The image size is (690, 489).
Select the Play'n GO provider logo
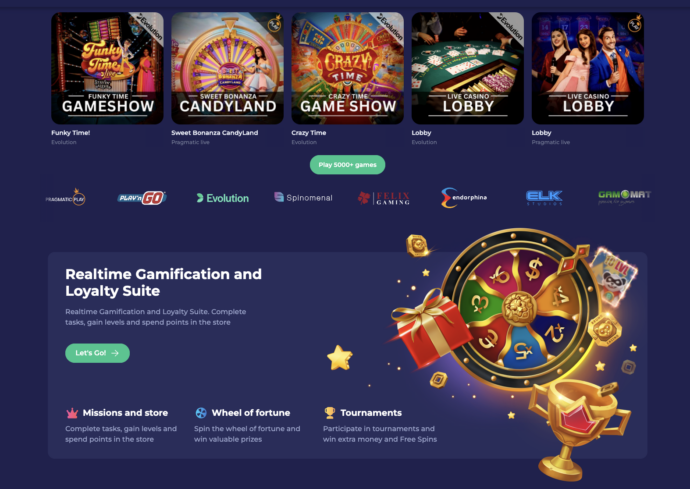[142, 198]
